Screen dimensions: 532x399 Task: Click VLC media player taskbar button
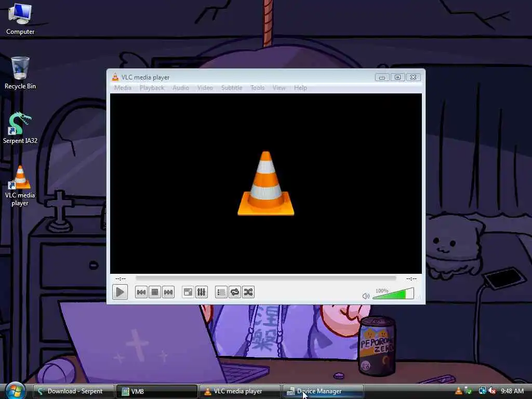240,391
